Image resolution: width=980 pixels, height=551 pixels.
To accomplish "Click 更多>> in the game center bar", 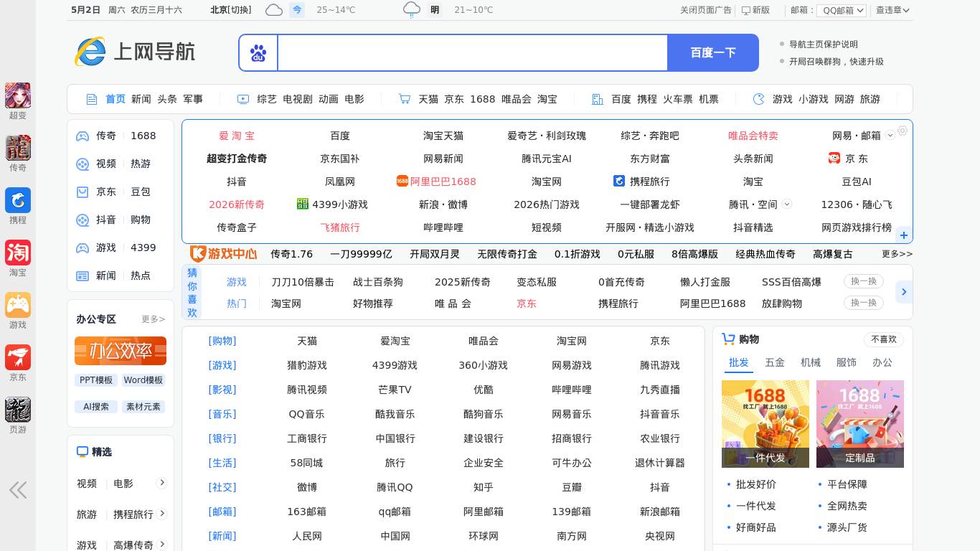I will point(897,254).
